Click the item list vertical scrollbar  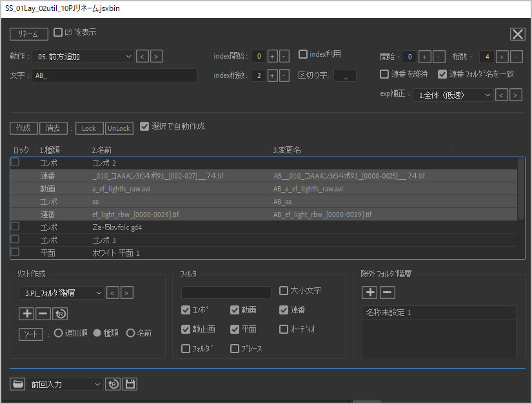[x=521, y=189]
